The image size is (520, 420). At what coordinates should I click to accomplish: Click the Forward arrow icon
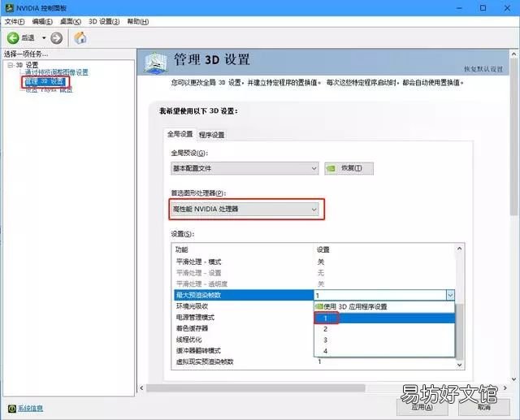click(56, 38)
